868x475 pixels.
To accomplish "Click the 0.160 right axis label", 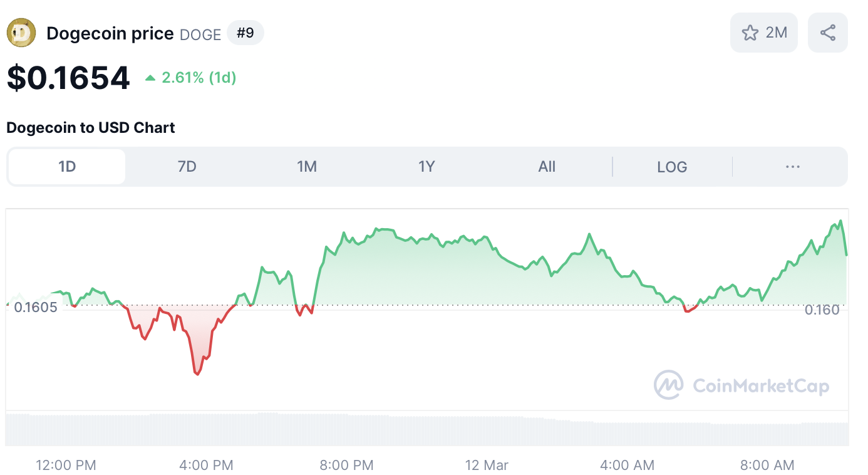I will click(822, 310).
